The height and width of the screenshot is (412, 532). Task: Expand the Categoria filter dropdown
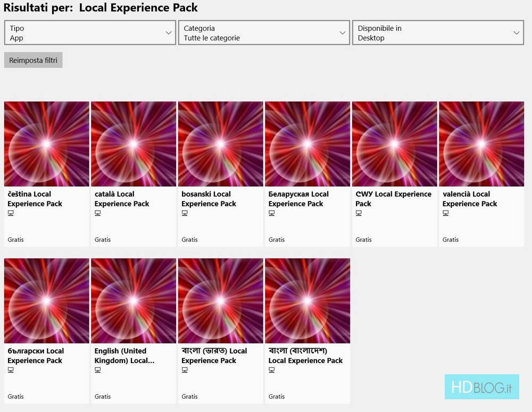264,33
